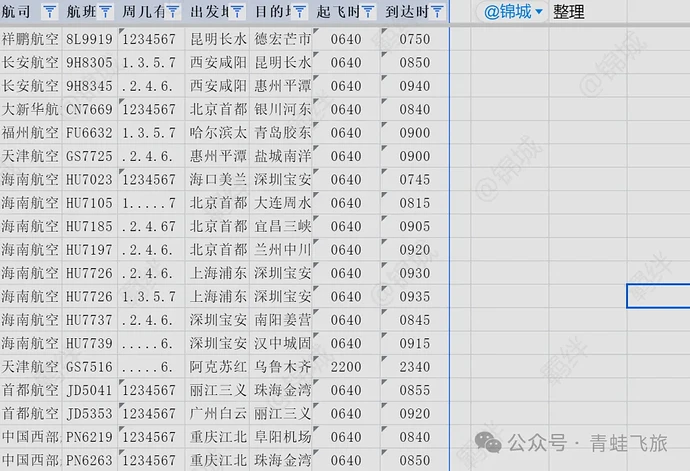This screenshot has height=471, width=690.
Task: Select flight cell FU6632
Action: 90,132
